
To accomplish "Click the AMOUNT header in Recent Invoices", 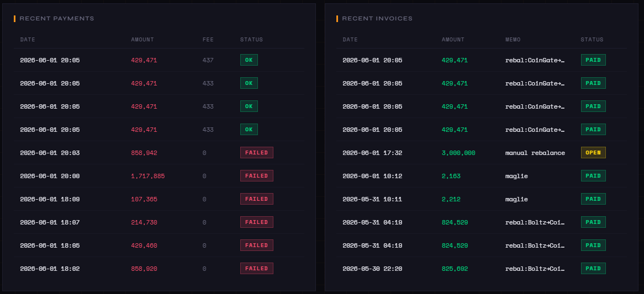I will click(x=452, y=40).
